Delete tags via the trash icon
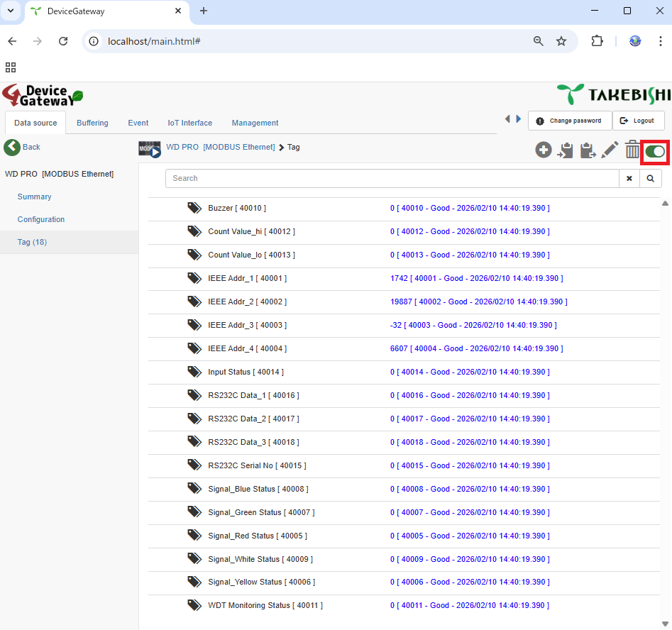 tap(632, 150)
